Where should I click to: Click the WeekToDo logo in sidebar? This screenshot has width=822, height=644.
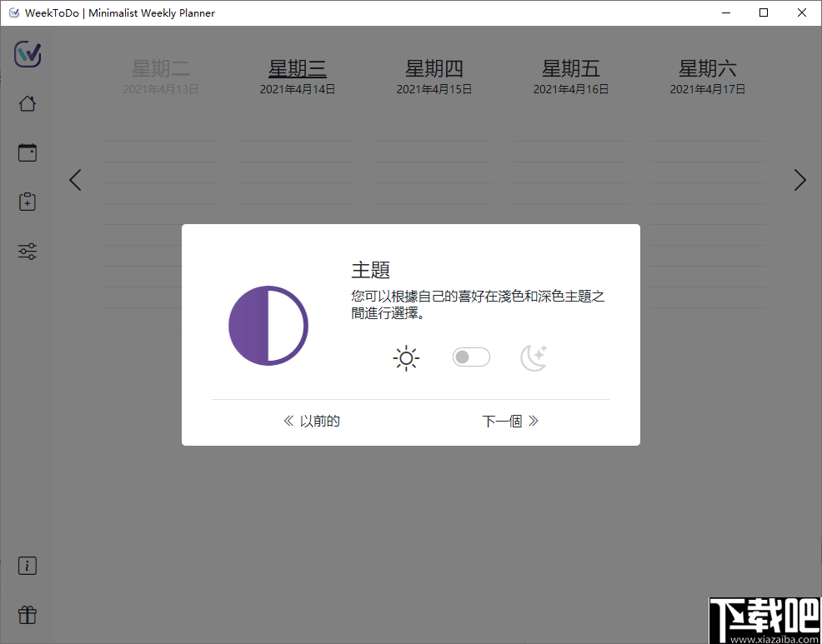[x=28, y=53]
